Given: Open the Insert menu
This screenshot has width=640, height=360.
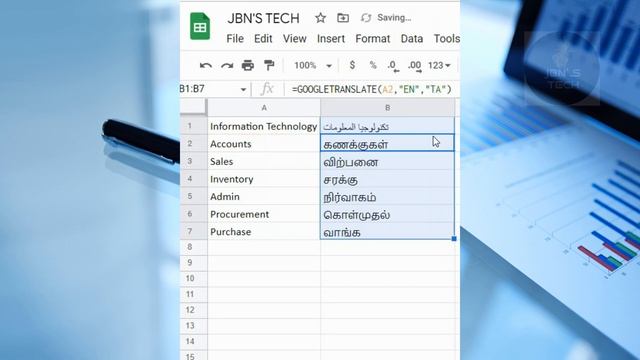Looking at the screenshot, I should click(x=331, y=39).
